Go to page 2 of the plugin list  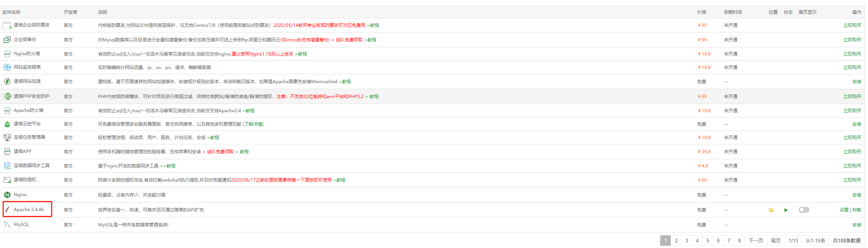point(676,241)
